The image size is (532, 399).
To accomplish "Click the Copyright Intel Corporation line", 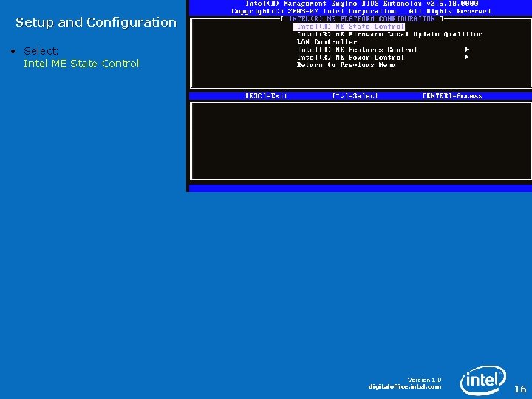I will click(x=361, y=11).
